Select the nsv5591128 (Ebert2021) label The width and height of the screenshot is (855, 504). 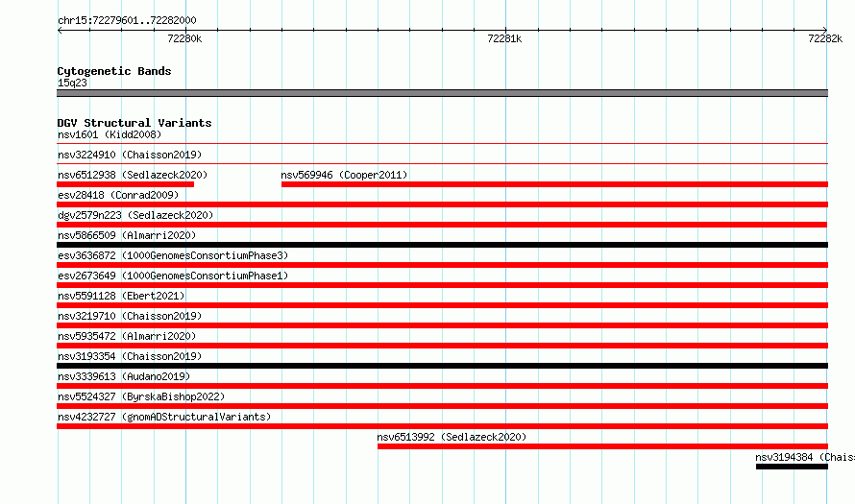click(121, 296)
